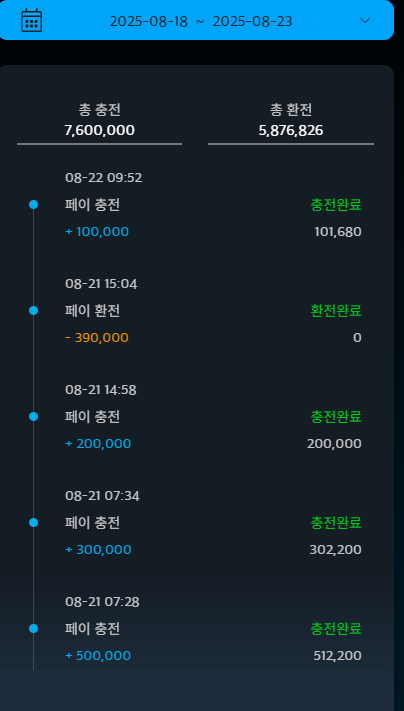Viewport: 404px width, 711px height.
Task: Click timeline dot for 08-21 07:28 entry
Action: coord(33,629)
